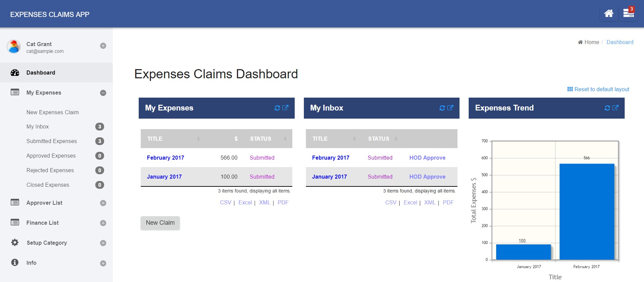This screenshot has width=644, height=282.
Task: Open Expenses Trend panel externally
Action: pyautogui.click(x=616, y=108)
